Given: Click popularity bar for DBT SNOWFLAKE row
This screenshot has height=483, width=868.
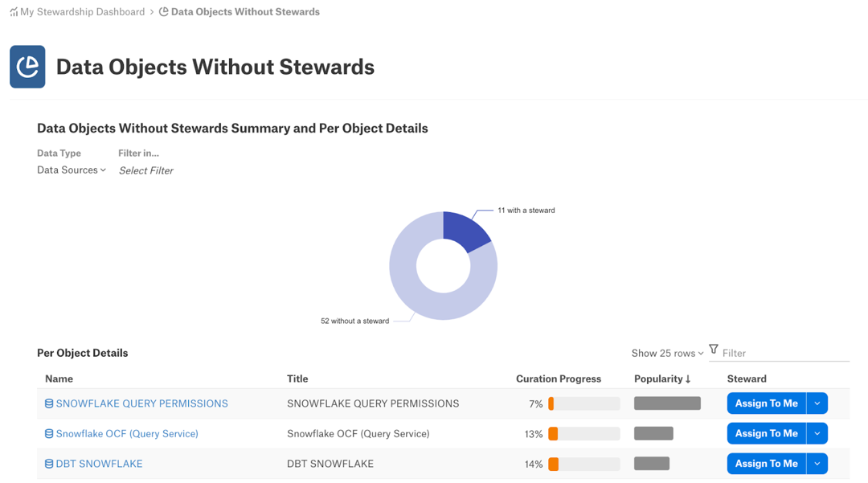Looking at the screenshot, I should click(652, 463).
